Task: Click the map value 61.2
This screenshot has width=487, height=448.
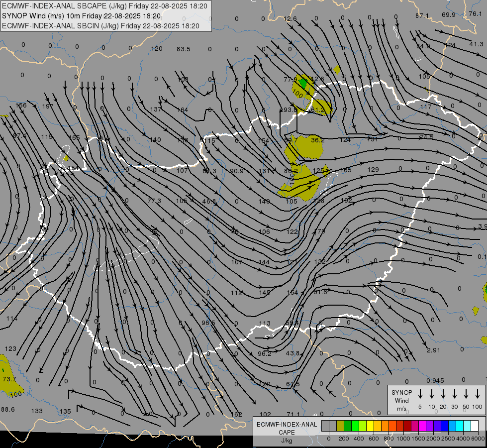Action: coord(317,110)
